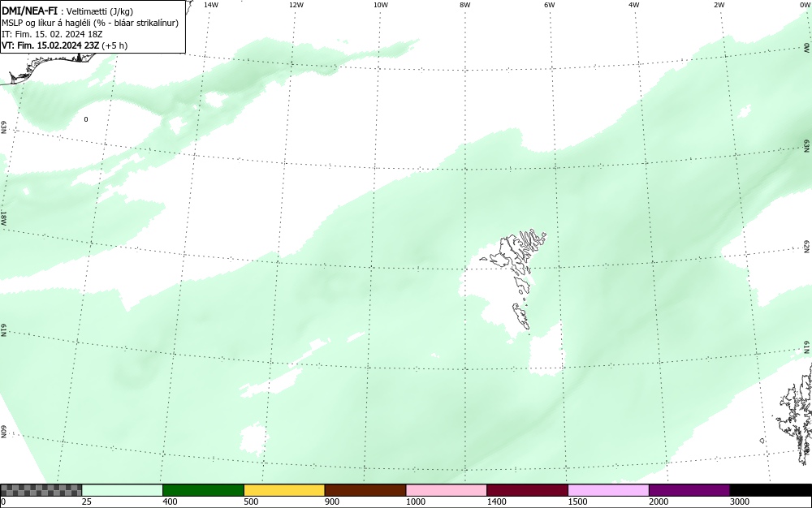Click the 6W longitude label

(x=550, y=5)
